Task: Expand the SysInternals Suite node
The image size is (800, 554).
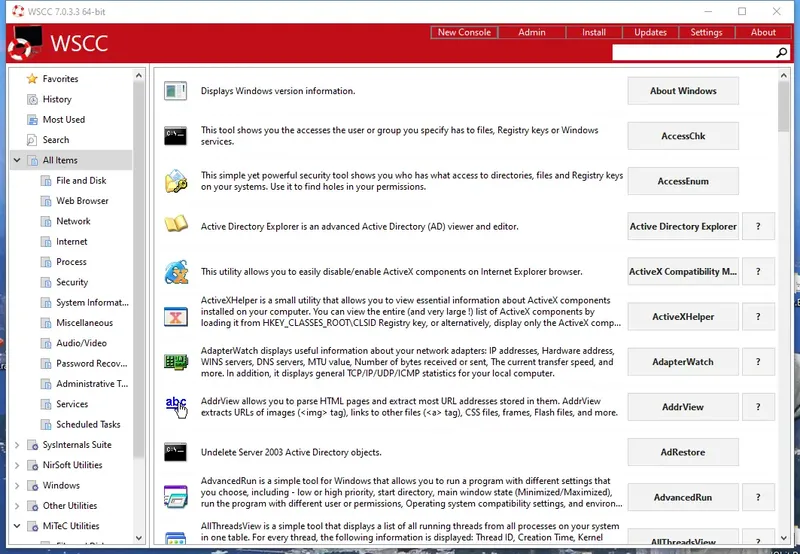Action: coord(17,445)
